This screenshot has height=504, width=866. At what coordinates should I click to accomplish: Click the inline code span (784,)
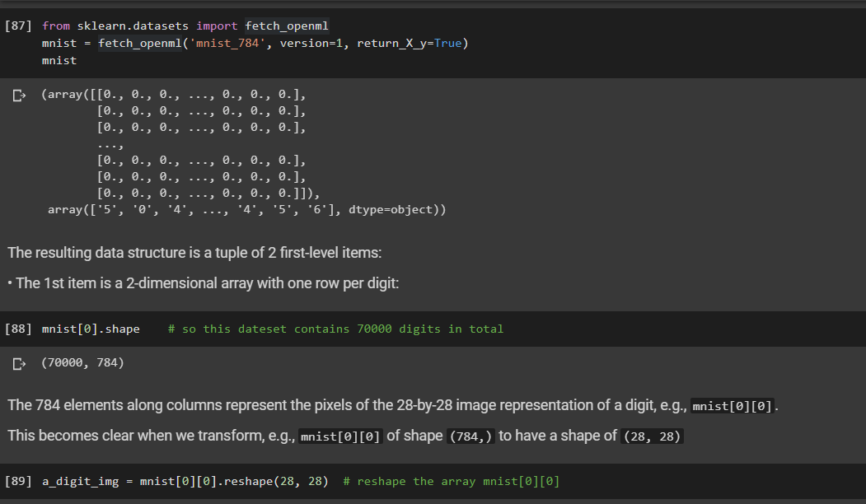click(x=470, y=436)
